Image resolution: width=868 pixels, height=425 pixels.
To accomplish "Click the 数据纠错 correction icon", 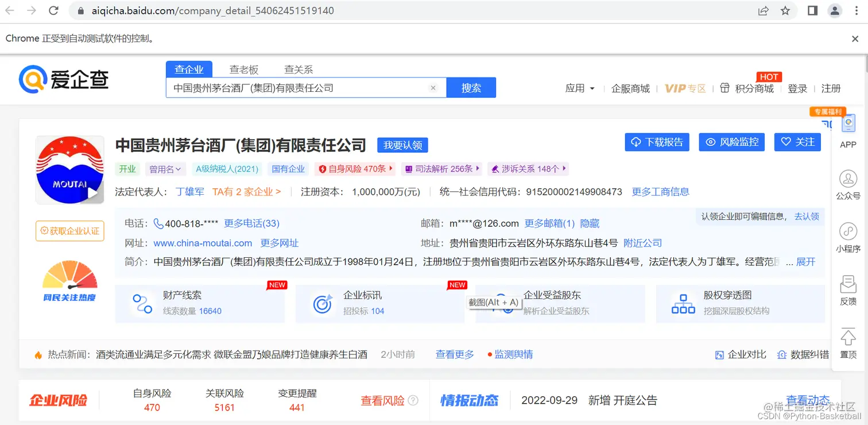I will point(782,355).
